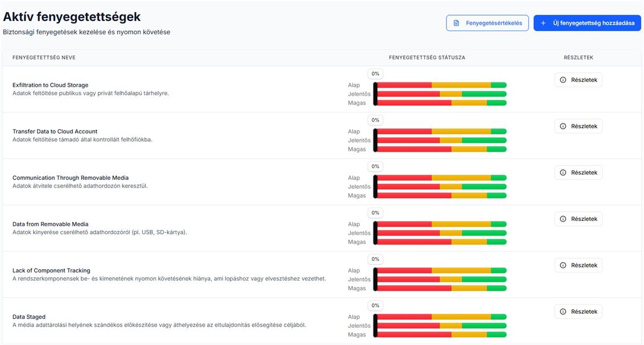The height and width of the screenshot is (345, 644).
Task: Select the Exfiltration to Cloud Storage title
Action: coord(50,85)
